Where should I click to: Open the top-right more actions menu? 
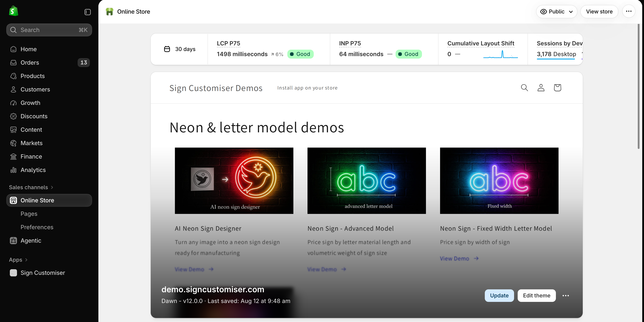pyautogui.click(x=629, y=11)
